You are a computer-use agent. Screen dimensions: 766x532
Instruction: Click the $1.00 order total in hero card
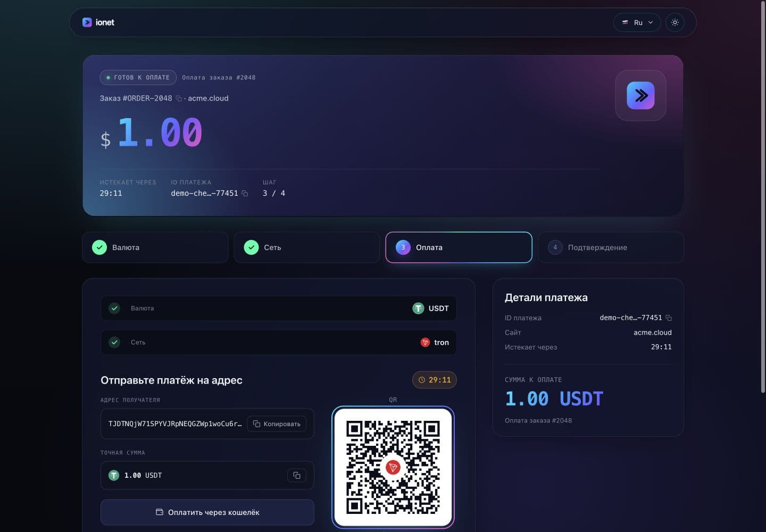[x=152, y=132]
